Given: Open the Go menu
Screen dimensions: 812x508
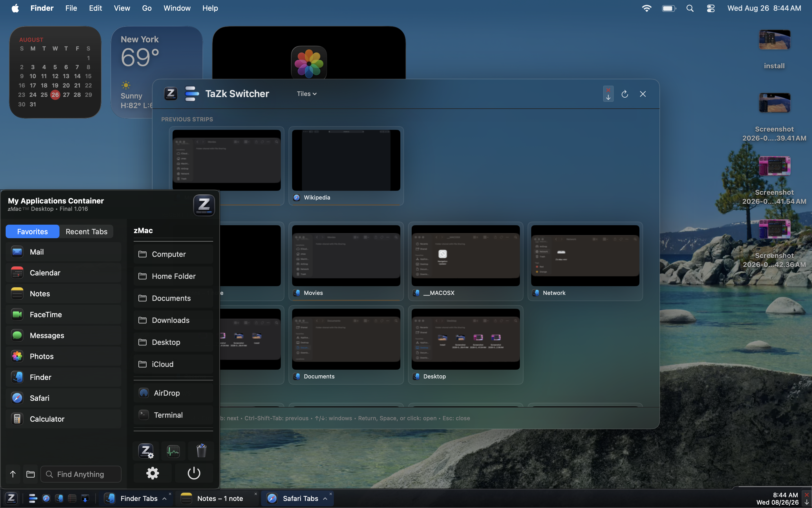Looking at the screenshot, I should (147, 8).
